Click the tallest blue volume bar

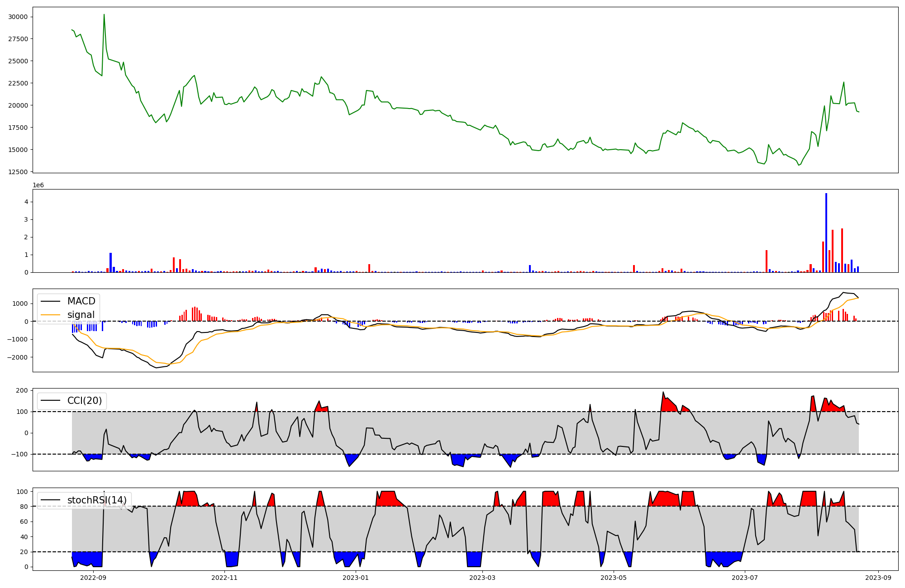pyautogui.click(x=826, y=233)
